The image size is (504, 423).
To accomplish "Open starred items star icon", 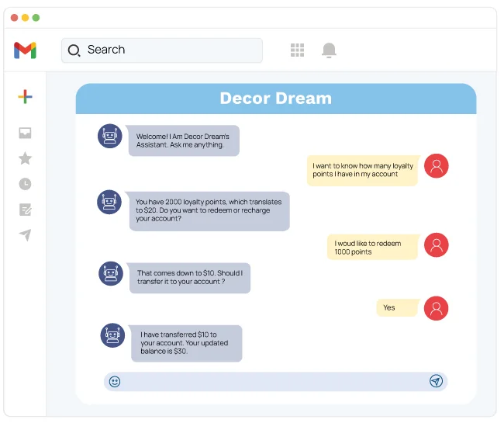I will pyautogui.click(x=25, y=158).
